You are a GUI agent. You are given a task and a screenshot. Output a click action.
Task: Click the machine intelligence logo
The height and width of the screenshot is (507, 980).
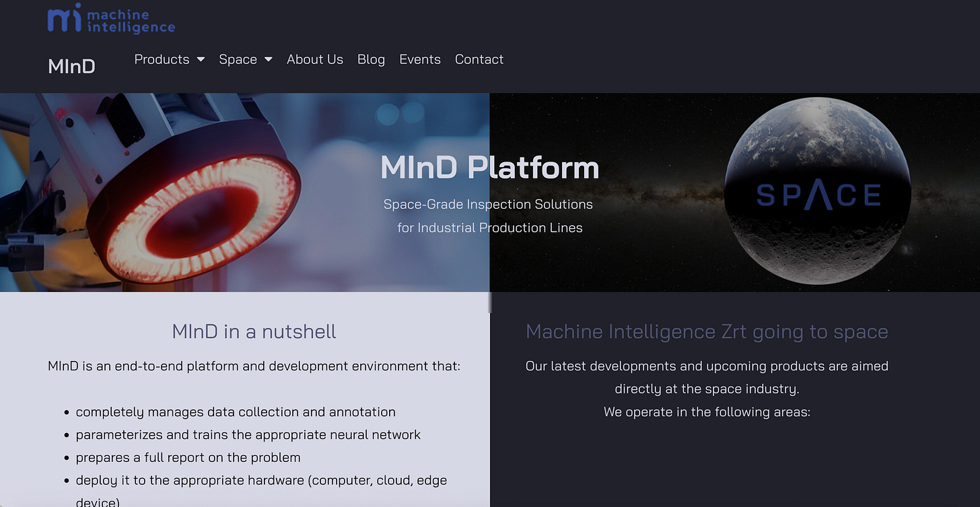111,19
